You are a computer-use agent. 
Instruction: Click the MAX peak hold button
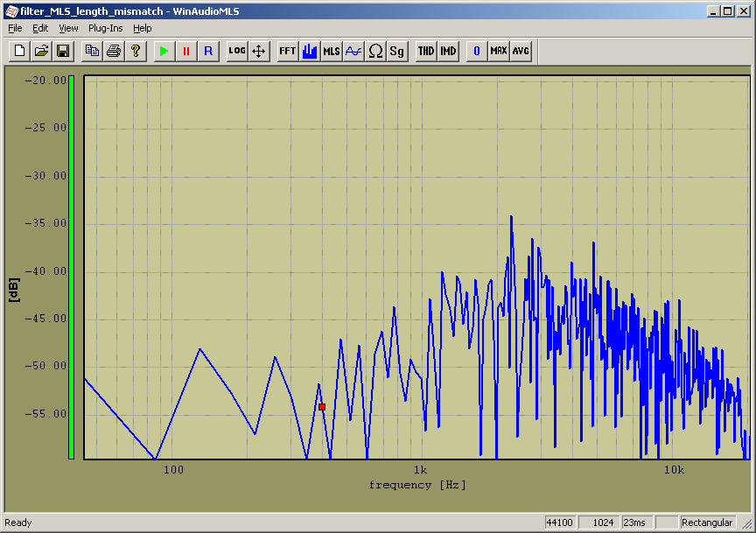tap(499, 51)
